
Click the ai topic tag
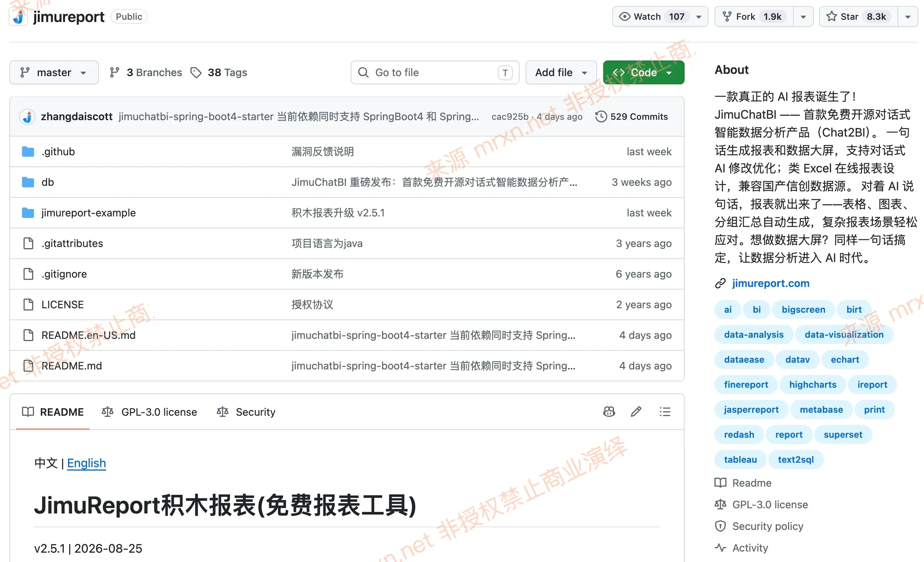(728, 309)
